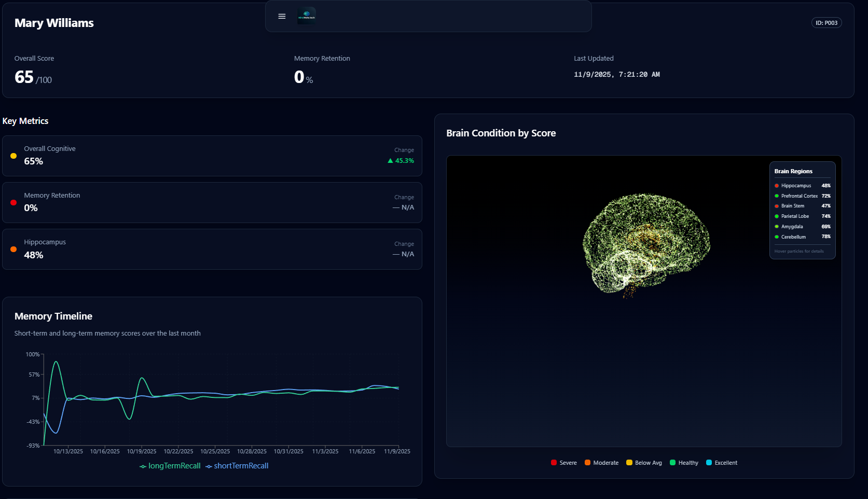Click the red Memory Retention status dot

13,202
